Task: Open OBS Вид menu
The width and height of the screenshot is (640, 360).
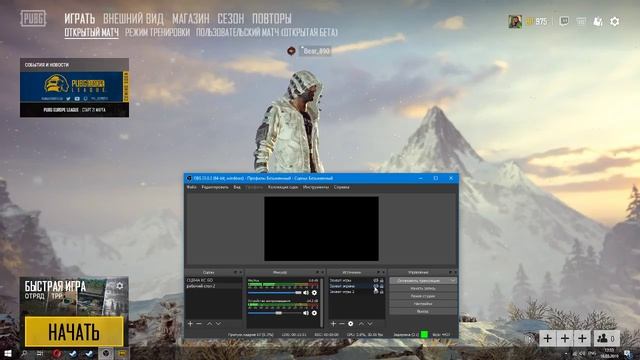Action: [x=237, y=187]
